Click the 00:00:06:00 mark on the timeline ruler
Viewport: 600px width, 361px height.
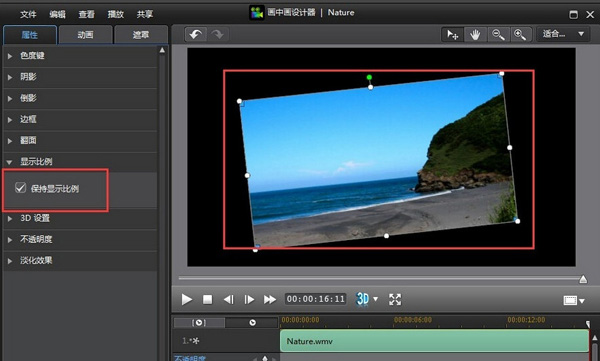pyautogui.click(x=412, y=320)
